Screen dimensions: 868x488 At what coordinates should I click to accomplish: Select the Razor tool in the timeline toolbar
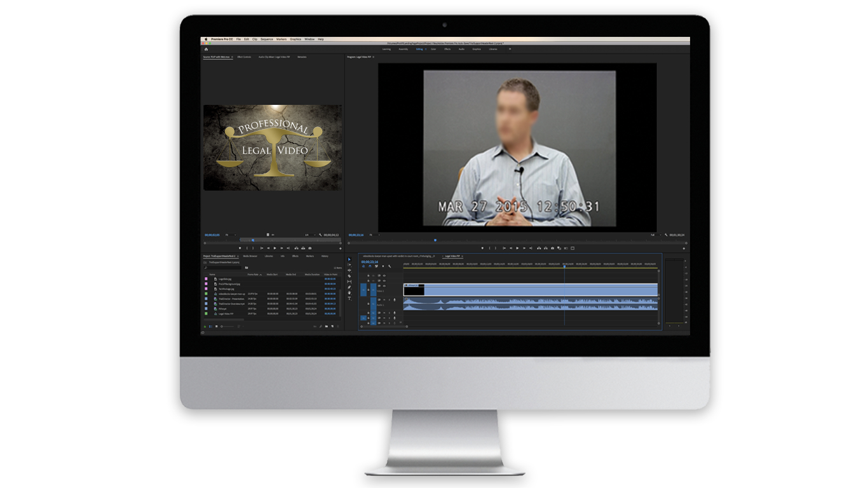tap(349, 276)
